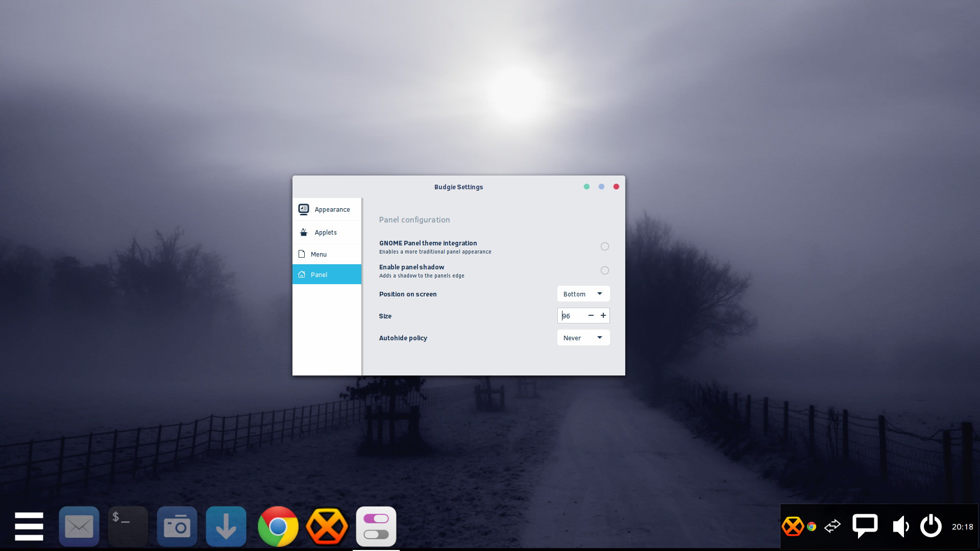Click the Budgie Settings title bar text
Screen dimensions: 980x551
[458, 187]
